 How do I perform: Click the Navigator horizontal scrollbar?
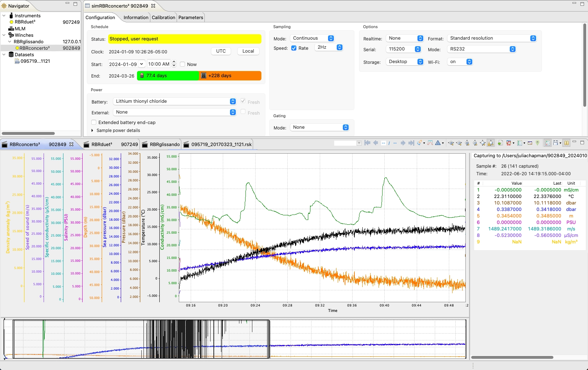pos(28,133)
